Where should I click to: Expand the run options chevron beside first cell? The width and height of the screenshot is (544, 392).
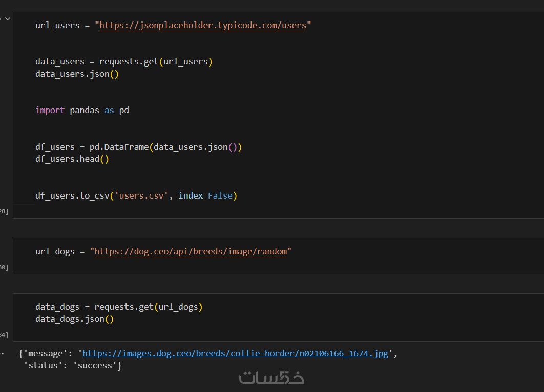(8, 18)
